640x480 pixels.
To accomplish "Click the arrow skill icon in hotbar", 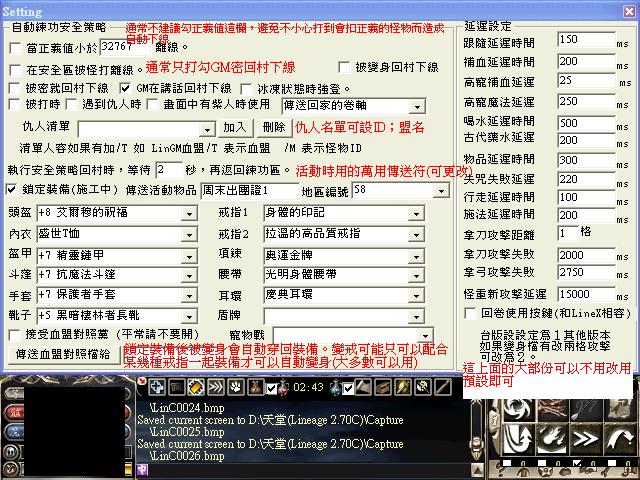I will point(586,409).
